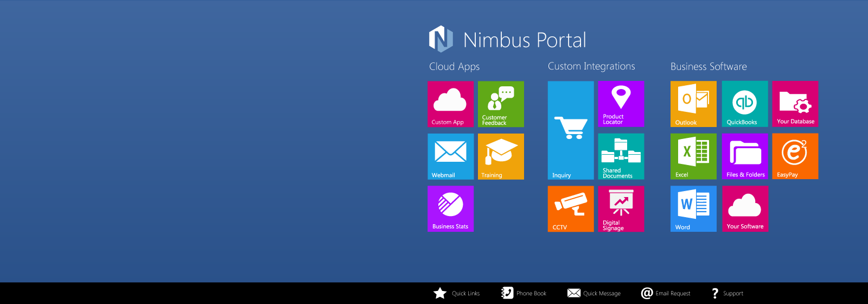The width and height of the screenshot is (868, 304).
Task: Open the CCTV camera tile
Action: 571,209
